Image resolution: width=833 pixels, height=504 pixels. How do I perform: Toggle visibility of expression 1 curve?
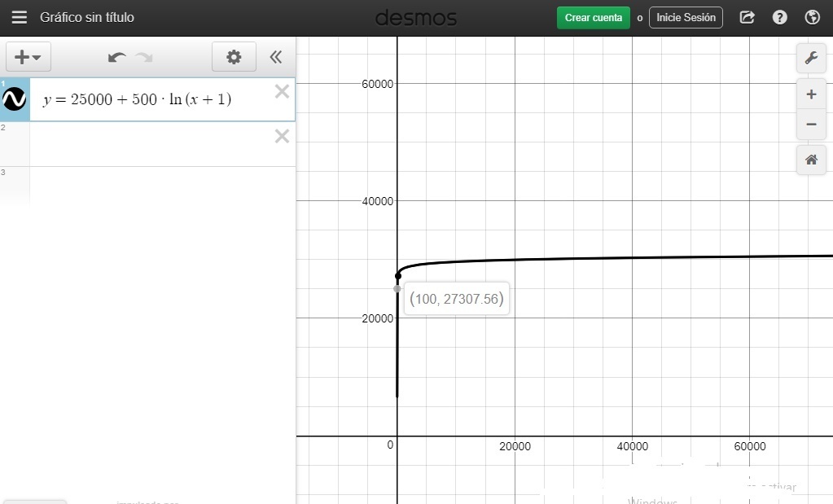pos(15,99)
